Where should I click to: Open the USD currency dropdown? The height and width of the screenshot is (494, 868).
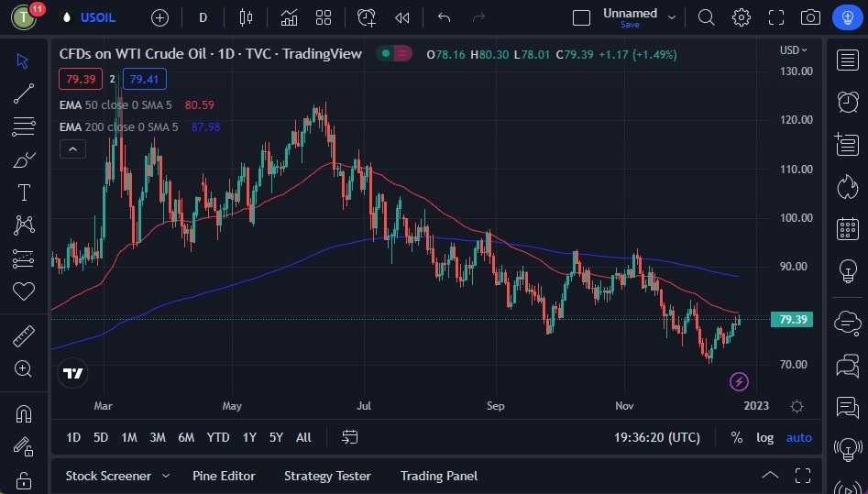[x=793, y=50]
